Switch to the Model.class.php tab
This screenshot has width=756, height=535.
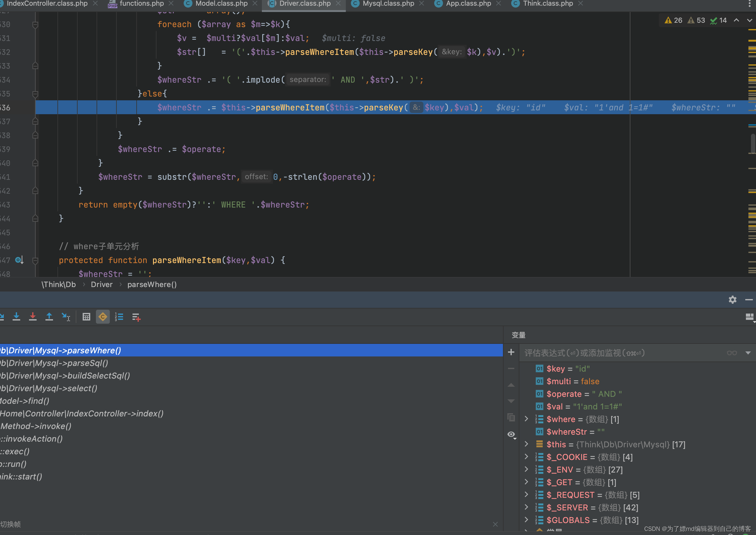coord(221,3)
